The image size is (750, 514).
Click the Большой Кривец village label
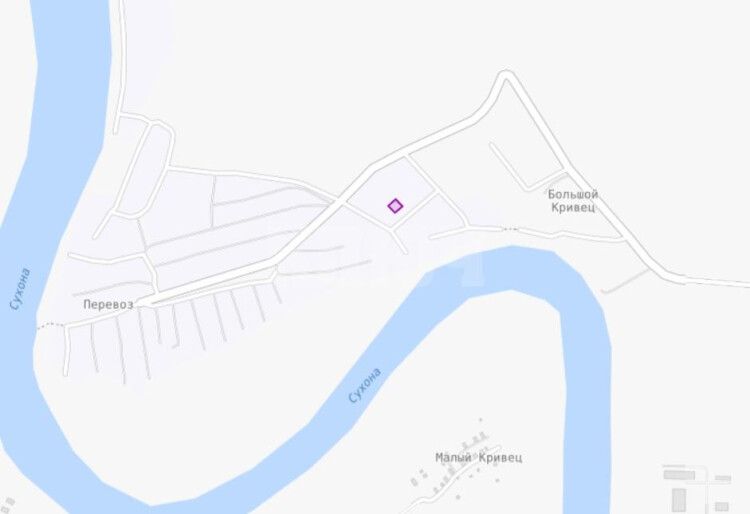[x=573, y=201]
